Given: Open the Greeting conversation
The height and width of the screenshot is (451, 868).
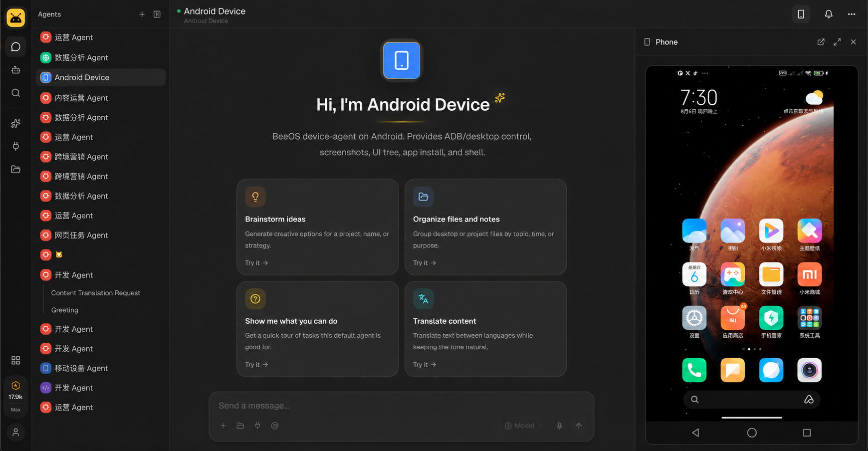Looking at the screenshot, I should (x=65, y=310).
